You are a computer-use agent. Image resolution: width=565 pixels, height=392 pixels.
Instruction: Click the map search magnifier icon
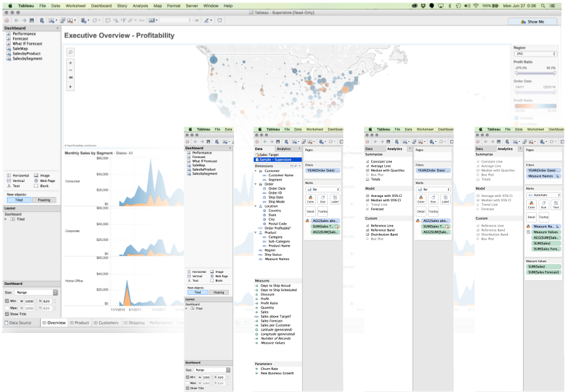tap(71, 52)
